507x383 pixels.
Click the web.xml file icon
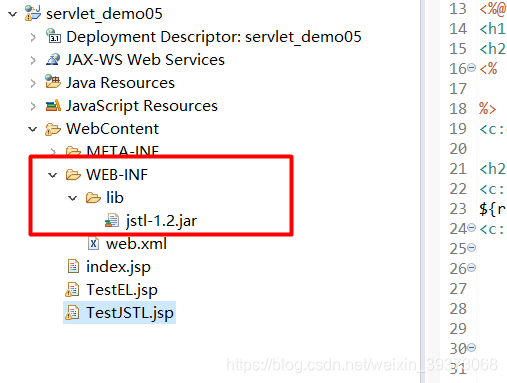coord(93,244)
